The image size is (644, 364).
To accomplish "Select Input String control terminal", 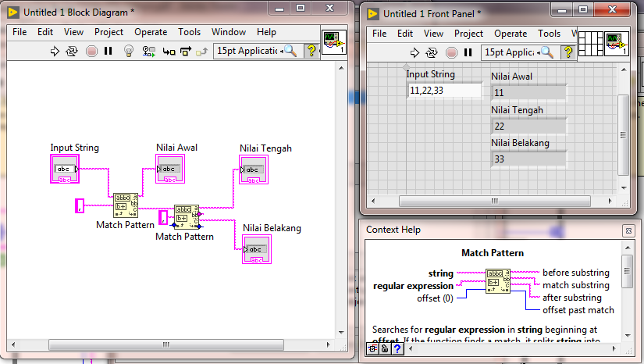I will 65,169.
